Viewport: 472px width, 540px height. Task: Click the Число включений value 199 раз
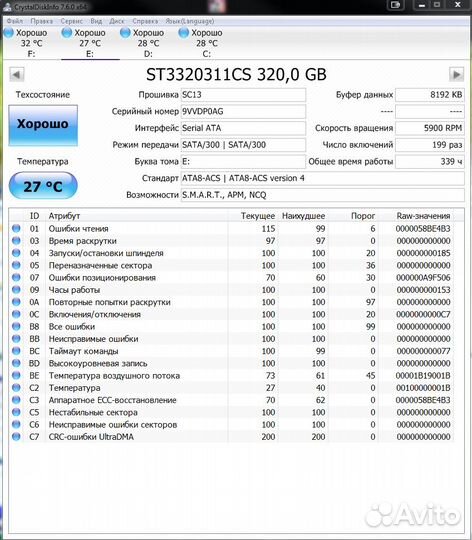(430, 145)
